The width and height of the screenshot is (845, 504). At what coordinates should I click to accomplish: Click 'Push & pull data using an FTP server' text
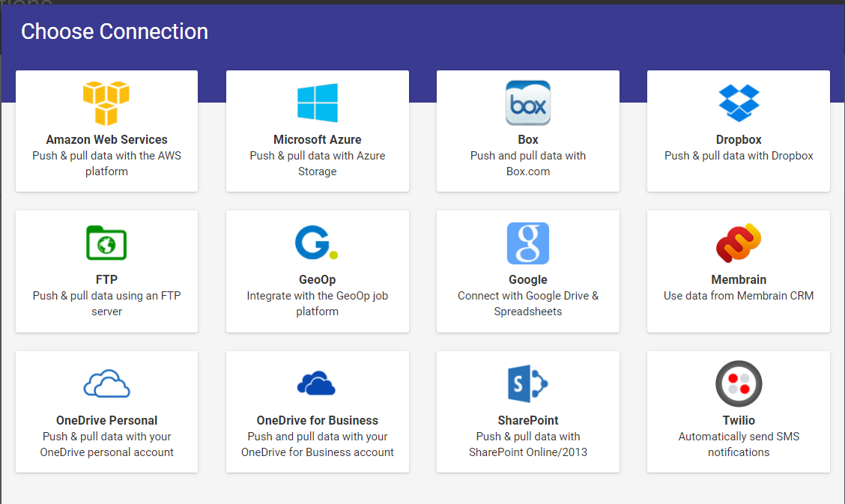[106, 303]
